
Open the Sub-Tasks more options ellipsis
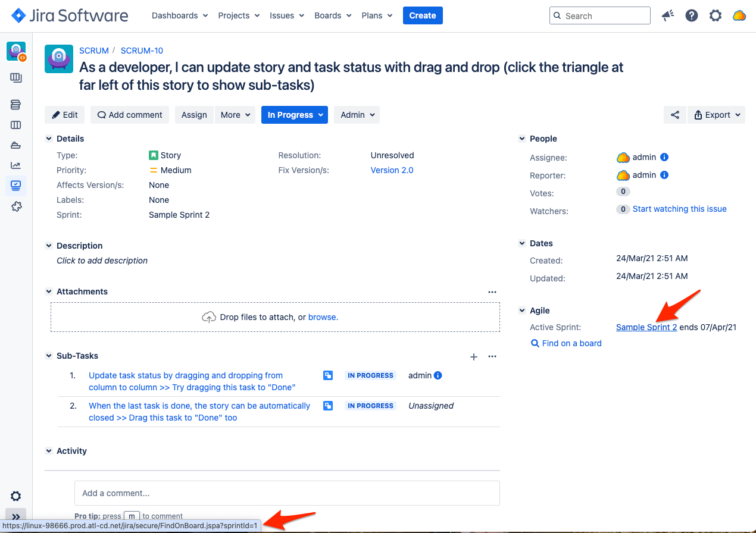pyautogui.click(x=492, y=357)
